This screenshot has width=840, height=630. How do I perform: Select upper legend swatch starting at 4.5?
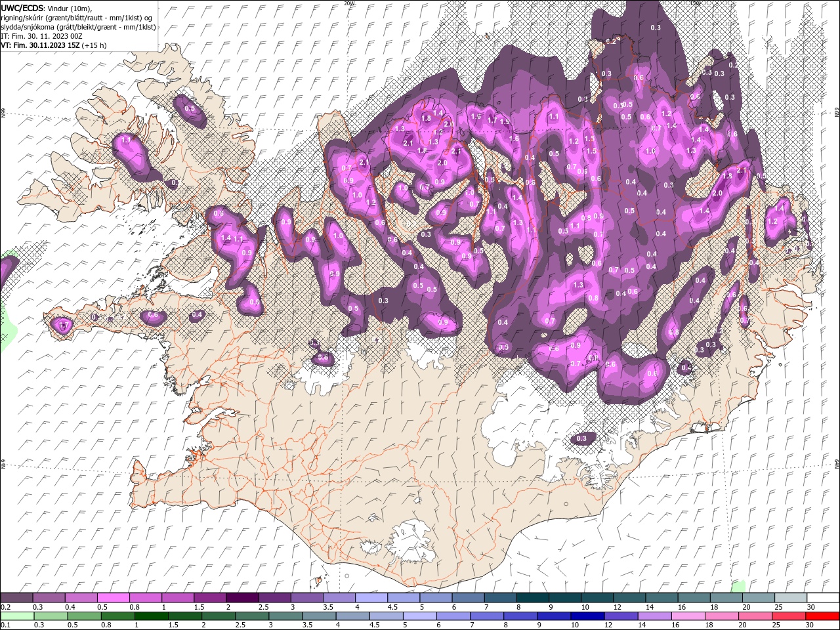click(403, 598)
